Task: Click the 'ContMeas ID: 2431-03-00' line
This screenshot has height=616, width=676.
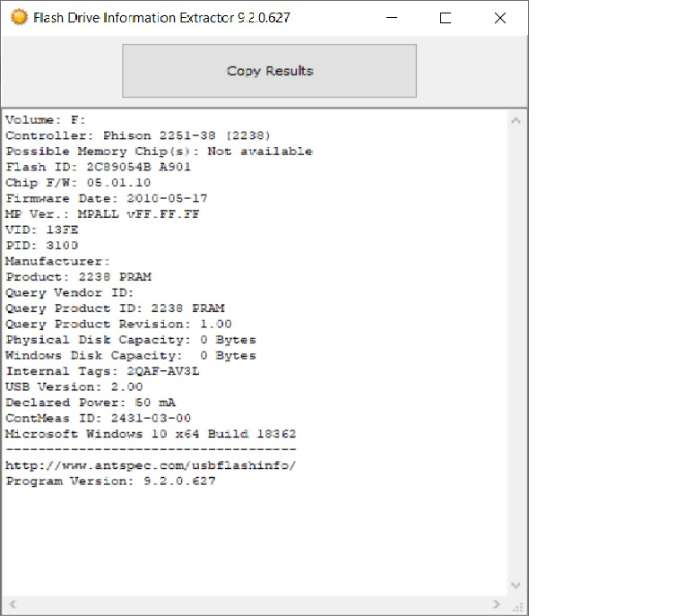Action: click(x=98, y=418)
